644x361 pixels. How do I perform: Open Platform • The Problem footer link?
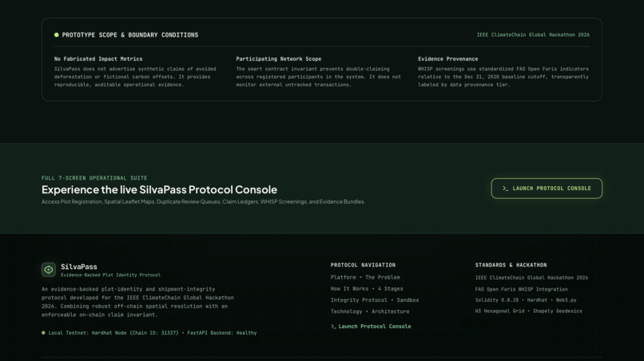[365, 277]
